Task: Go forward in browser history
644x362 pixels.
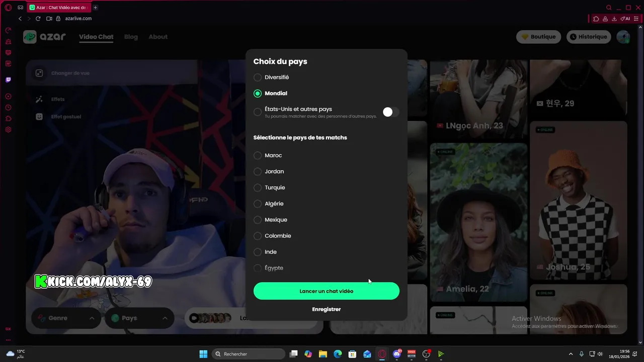Action: click(29, 19)
